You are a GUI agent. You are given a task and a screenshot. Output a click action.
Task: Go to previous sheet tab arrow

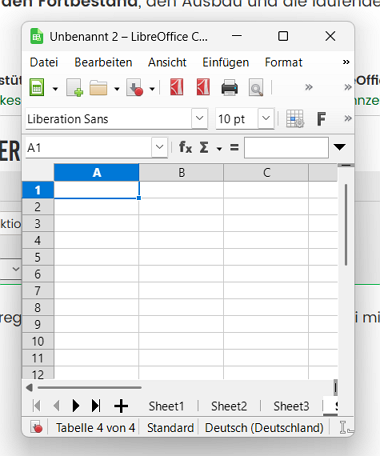coord(56,406)
